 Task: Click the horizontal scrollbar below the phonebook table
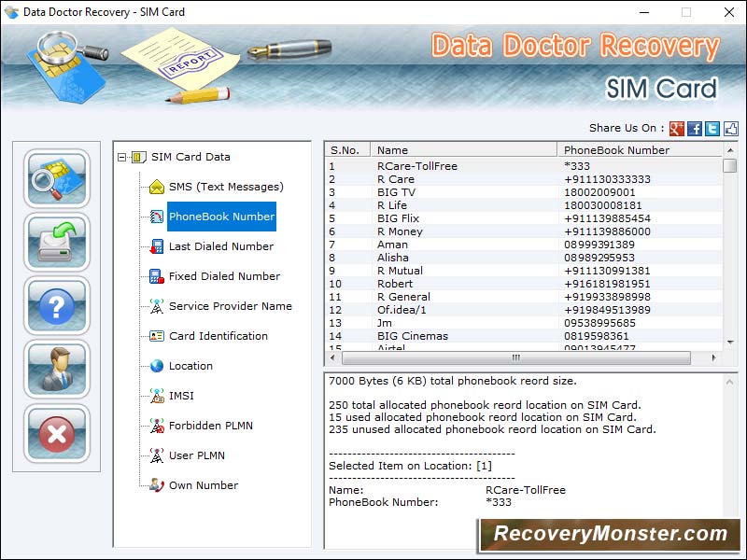pyautogui.click(x=514, y=357)
